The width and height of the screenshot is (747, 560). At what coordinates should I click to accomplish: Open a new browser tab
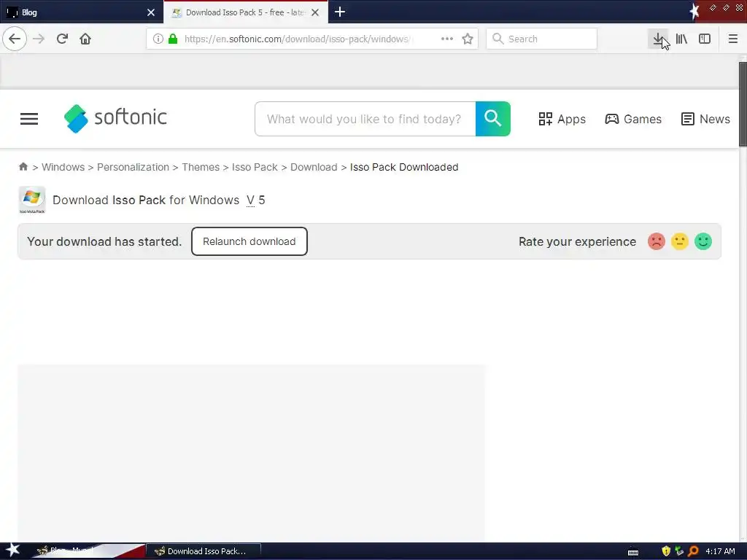coord(340,12)
